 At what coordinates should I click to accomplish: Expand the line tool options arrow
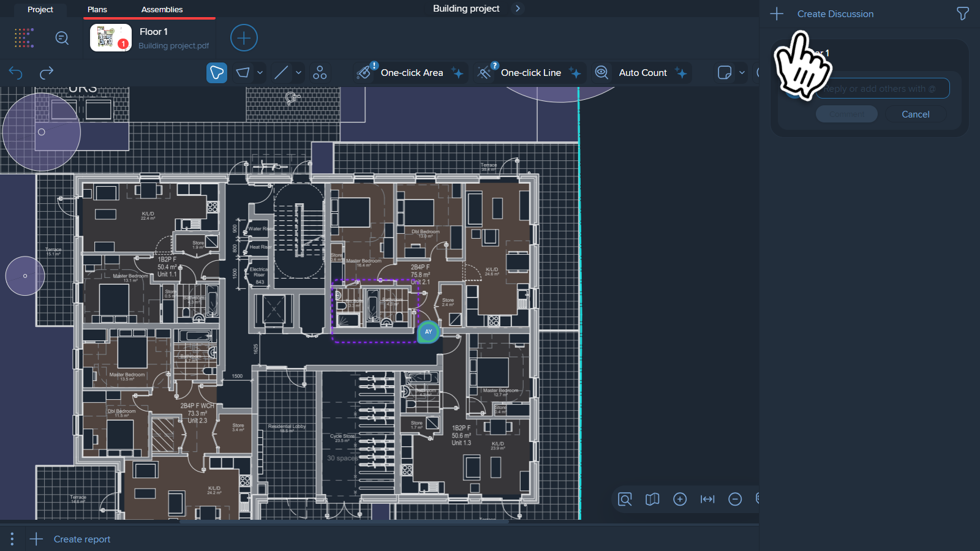298,73
